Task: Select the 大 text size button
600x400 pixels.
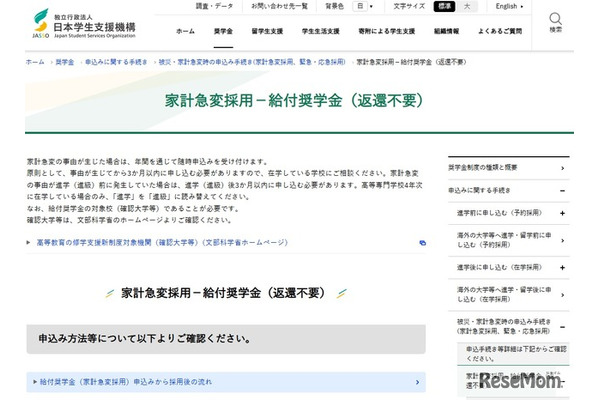Action: (x=466, y=6)
